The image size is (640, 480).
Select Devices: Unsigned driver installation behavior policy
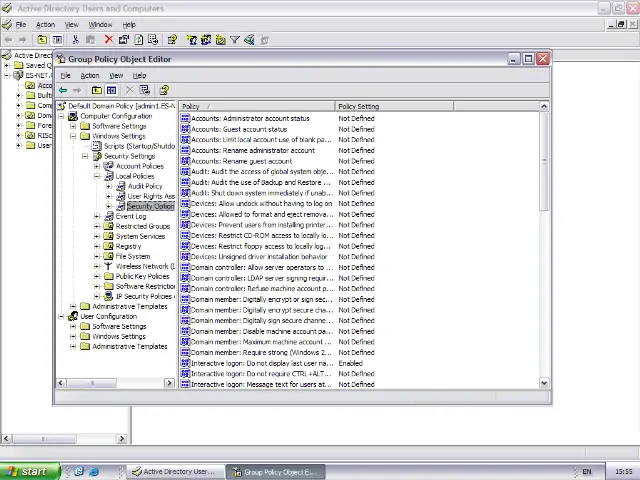tap(259, 257)
